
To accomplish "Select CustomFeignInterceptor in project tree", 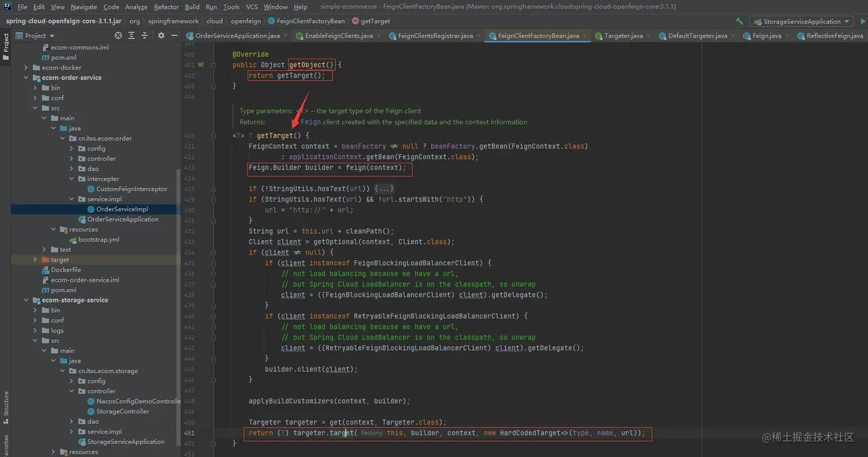I will 131,189.
